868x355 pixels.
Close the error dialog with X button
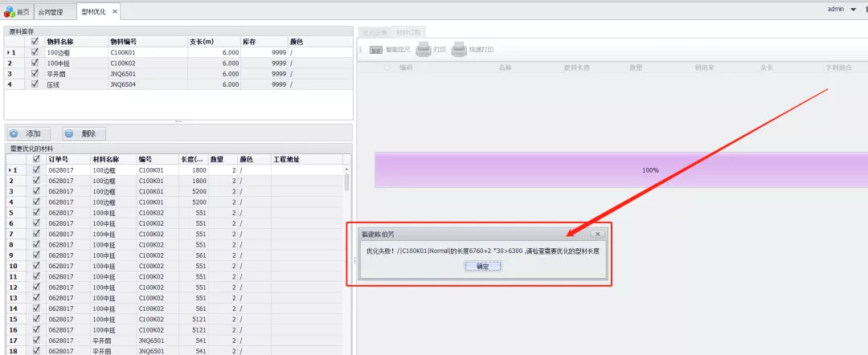click(596, 234)
